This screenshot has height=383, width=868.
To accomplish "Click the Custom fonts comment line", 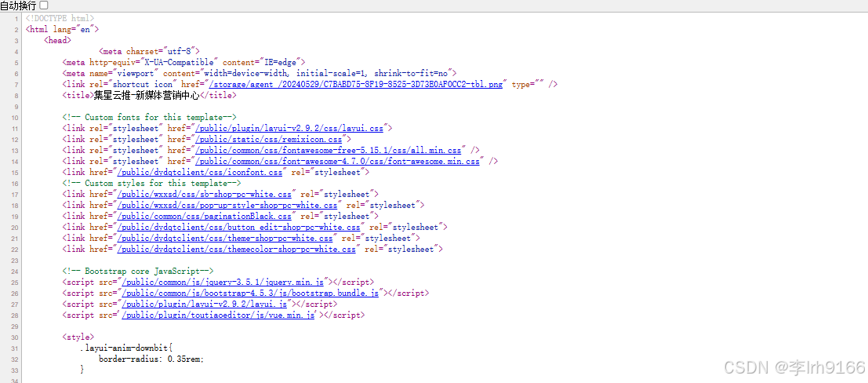I will 150,118.
